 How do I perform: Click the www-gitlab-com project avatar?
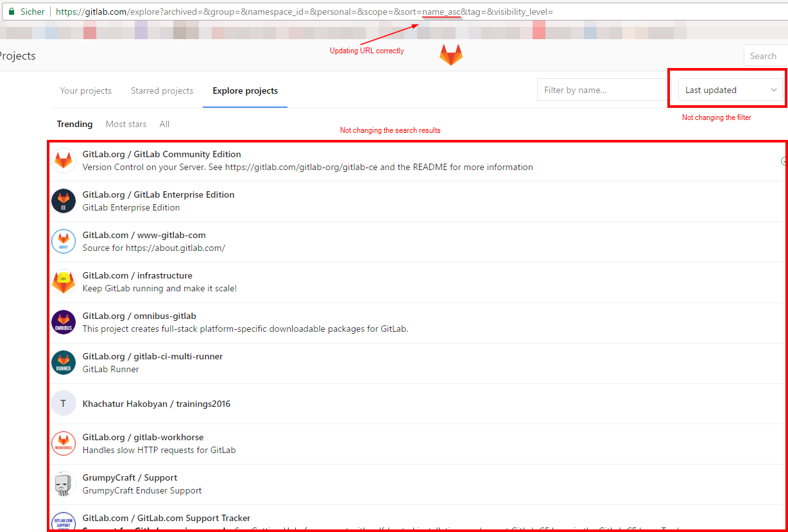[64, 241]
